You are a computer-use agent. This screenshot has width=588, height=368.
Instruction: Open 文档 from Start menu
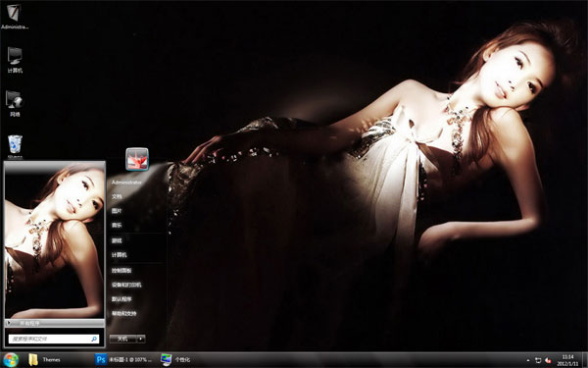coord(117,196)
